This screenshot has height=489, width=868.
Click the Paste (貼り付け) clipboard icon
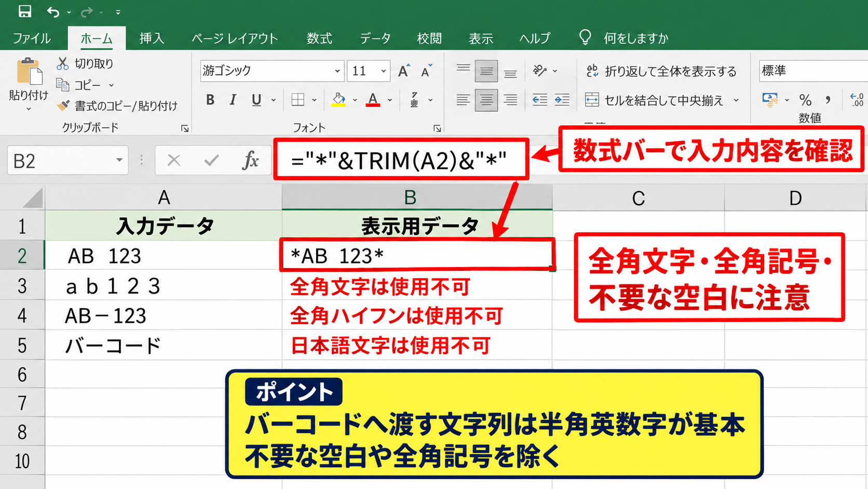coord(29,72)
